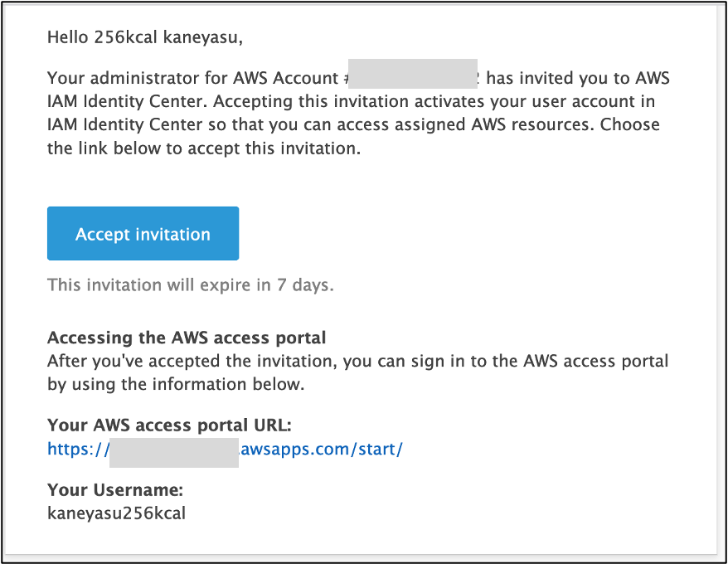Click the word Choose ending the third line
This screenshot has width=728, height=564.
tap(629, 124)
